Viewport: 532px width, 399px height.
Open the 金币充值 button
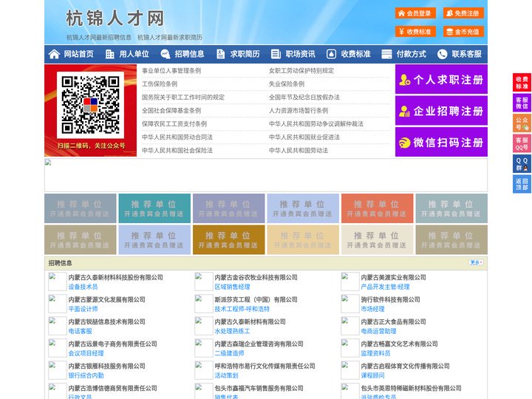pos(463,32)
